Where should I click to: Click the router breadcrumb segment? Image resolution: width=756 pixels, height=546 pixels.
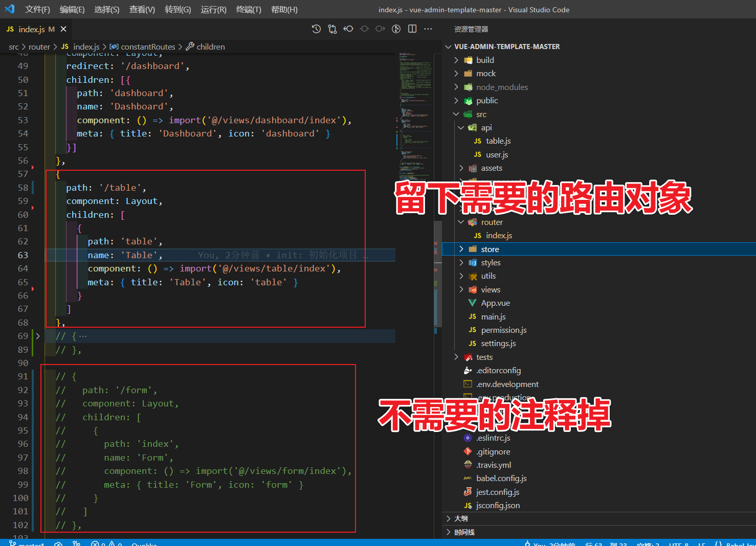coord(39,47)
